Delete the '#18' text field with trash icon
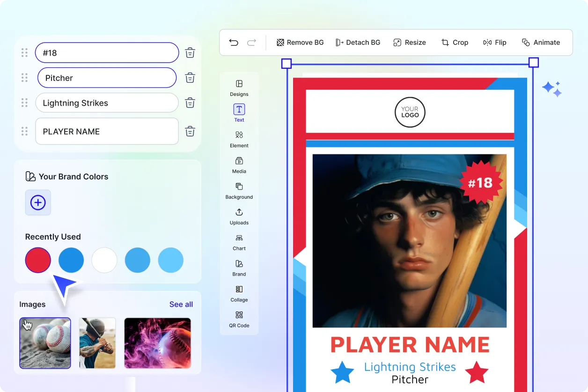588x392 pixels. [x=190, y=52]
